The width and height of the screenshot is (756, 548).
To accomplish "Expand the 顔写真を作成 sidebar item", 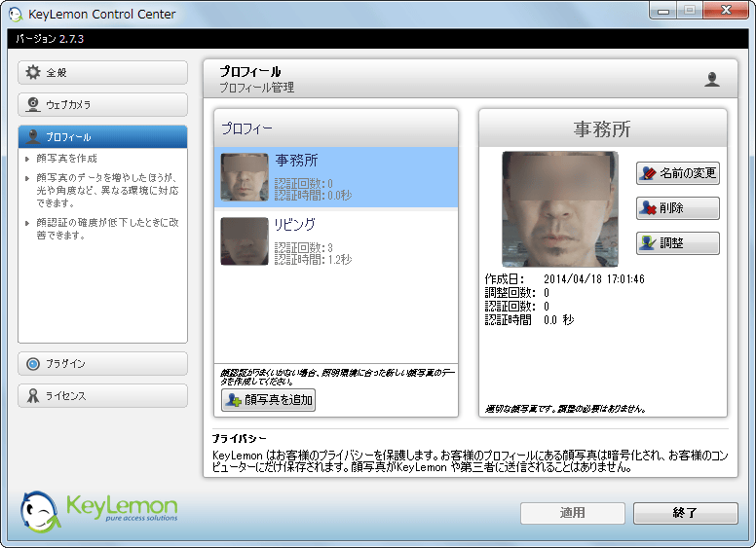I will (x=67, y=159).
